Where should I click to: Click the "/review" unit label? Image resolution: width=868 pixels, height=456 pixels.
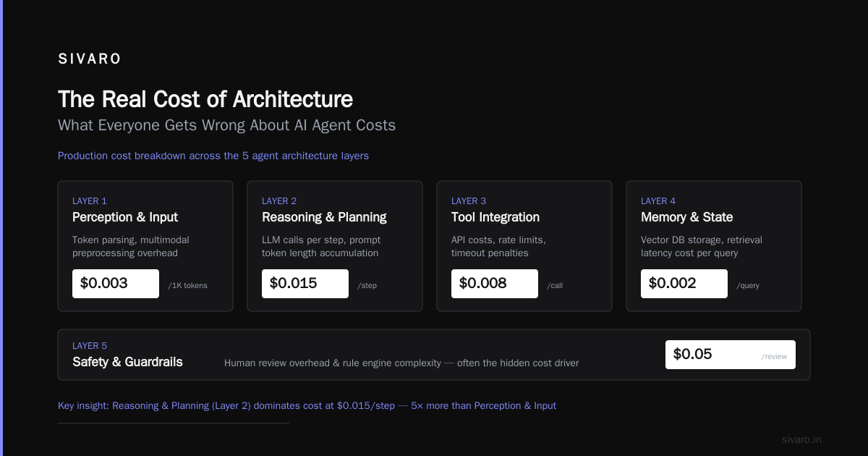pyautogui.click(x=774, y=357)
